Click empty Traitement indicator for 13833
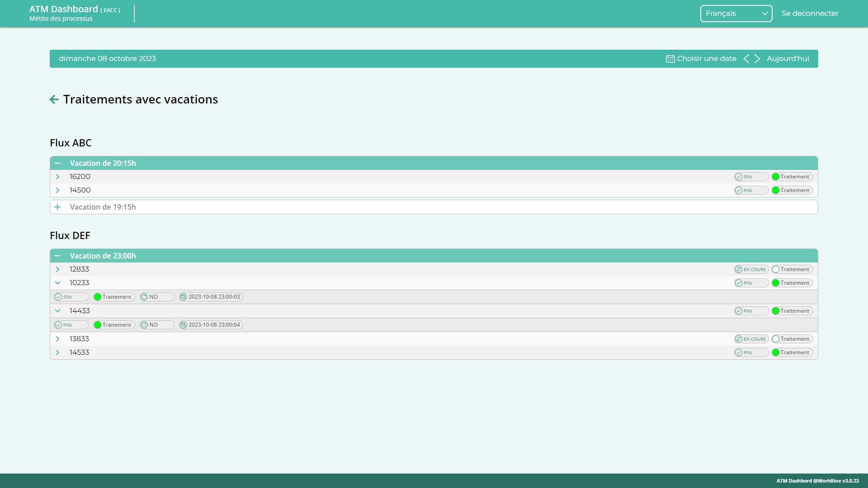Screen dimensions: 868x488 [x=792, y=339]
